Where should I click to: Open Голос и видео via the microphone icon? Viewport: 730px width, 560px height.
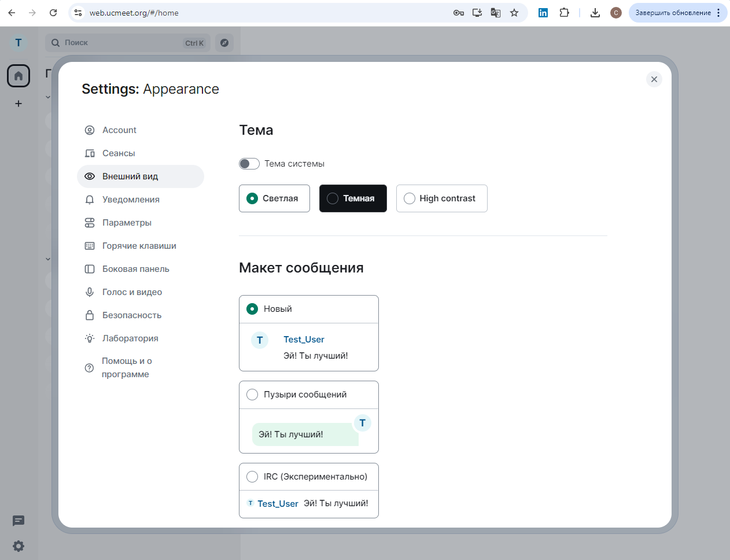pos(90,292)
